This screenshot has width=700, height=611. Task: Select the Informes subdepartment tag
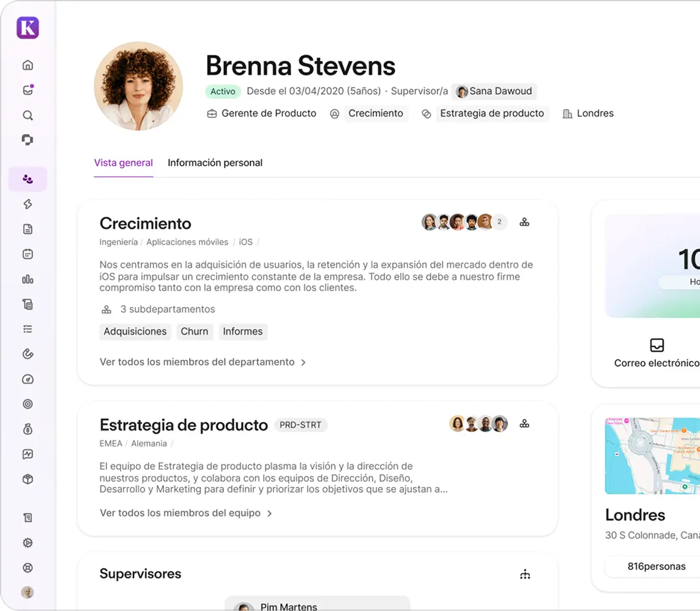[x=243, y=331]
